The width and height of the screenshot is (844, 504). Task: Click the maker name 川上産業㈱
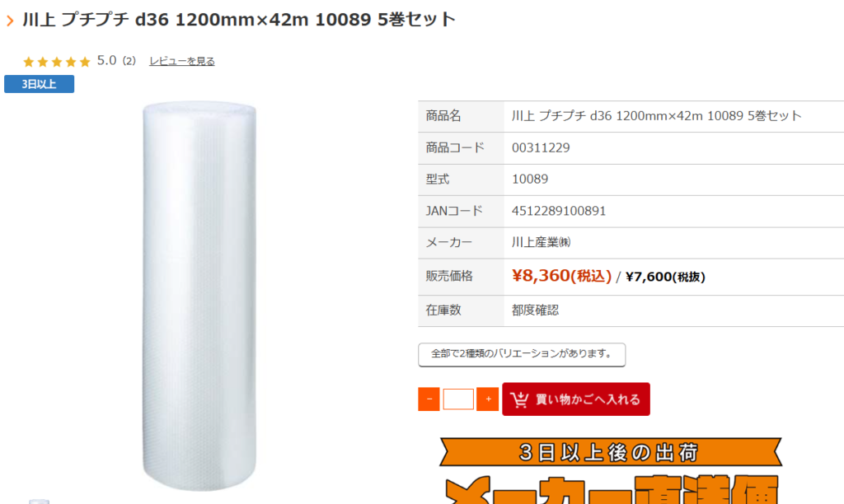tap(541, 243)
